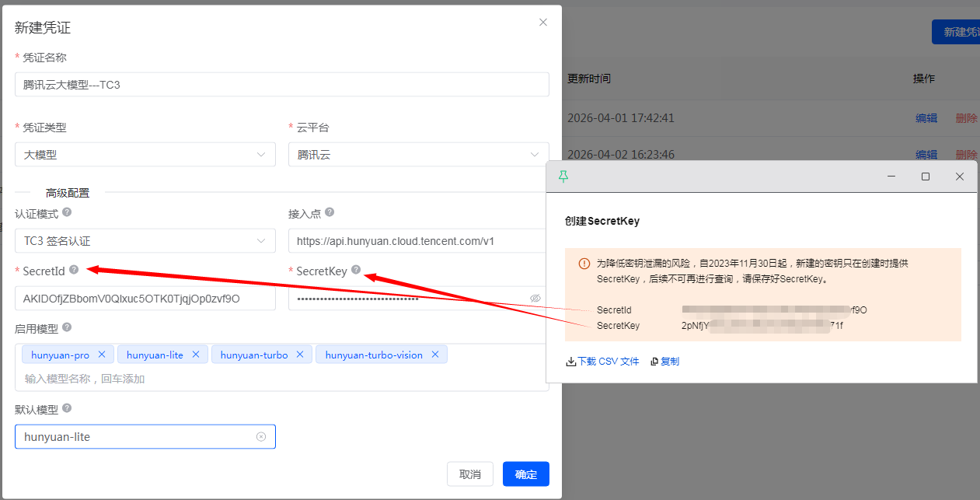Click the 2026-04-01 17:42:41 timestamp

point(621,118)
